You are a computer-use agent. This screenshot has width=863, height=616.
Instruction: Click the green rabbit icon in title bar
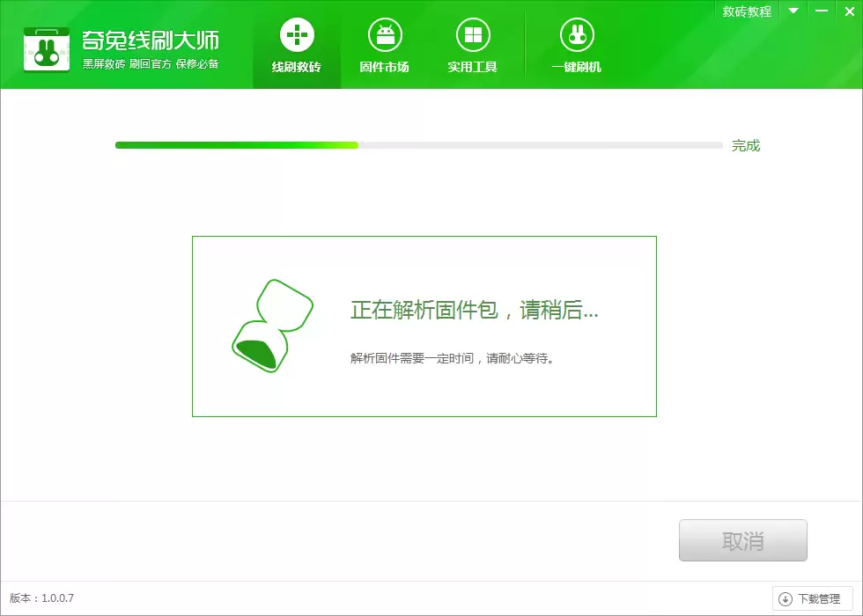point(47,49)
